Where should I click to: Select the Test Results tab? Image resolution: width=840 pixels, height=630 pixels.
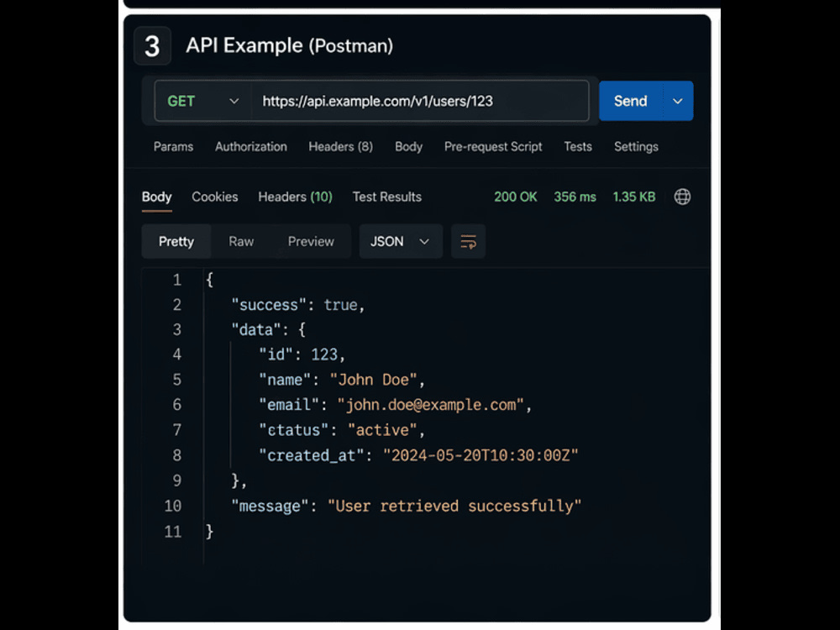pos(386,197)
